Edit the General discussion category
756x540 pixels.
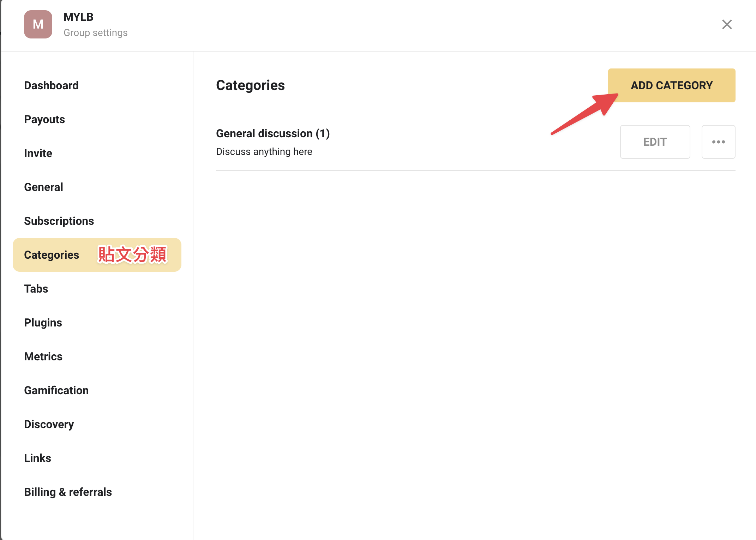[655, 142]
